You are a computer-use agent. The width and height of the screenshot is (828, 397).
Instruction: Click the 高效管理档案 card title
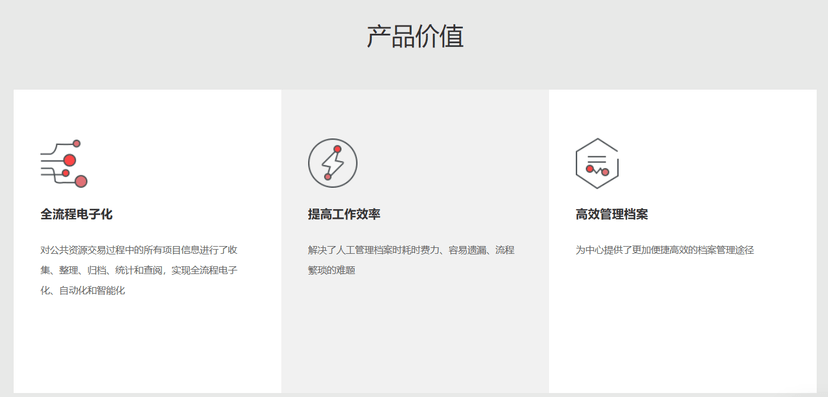pyautogui.click(x=611, y=214)
